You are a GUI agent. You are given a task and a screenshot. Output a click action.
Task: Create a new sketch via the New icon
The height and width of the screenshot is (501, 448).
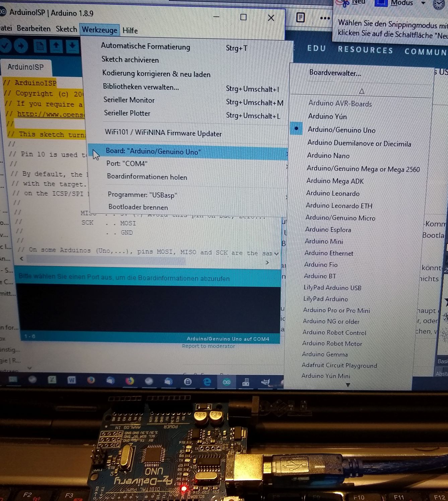point(40,46)
